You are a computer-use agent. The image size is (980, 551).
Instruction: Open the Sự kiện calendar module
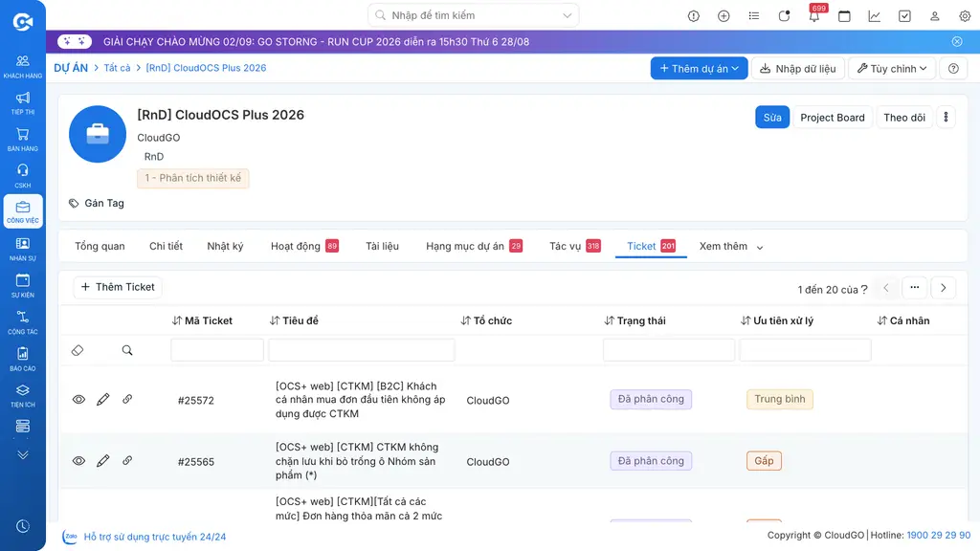coord(23,285)
